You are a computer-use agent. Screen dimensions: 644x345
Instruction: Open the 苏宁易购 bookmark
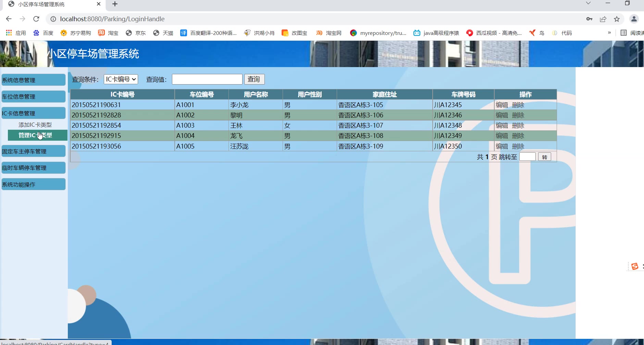click(x=75, y=33)
